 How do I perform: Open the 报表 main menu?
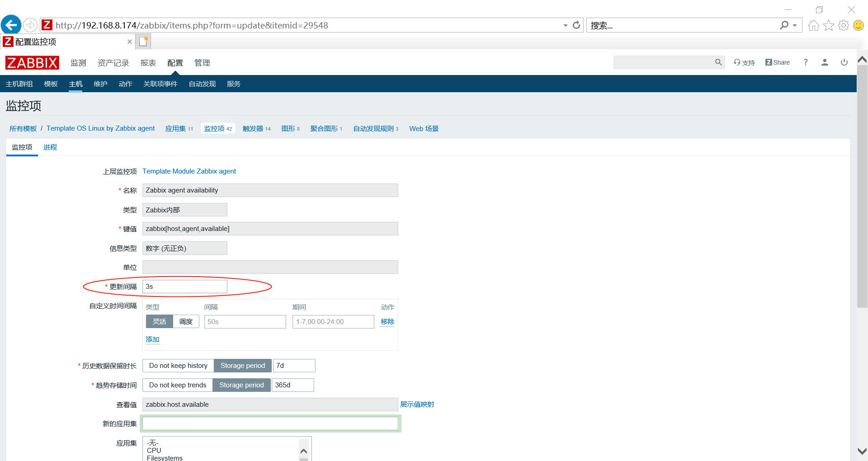pyautogui.click(x=148, y=63)
